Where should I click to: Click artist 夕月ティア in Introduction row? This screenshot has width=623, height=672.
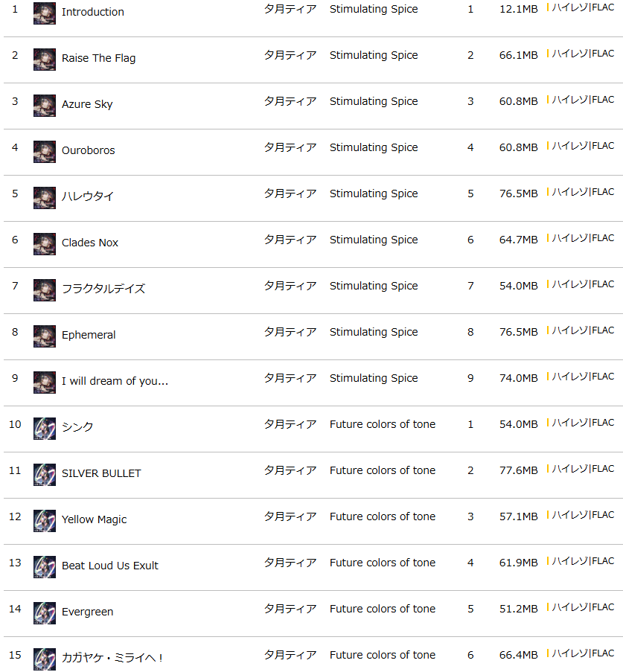(290, 9)
